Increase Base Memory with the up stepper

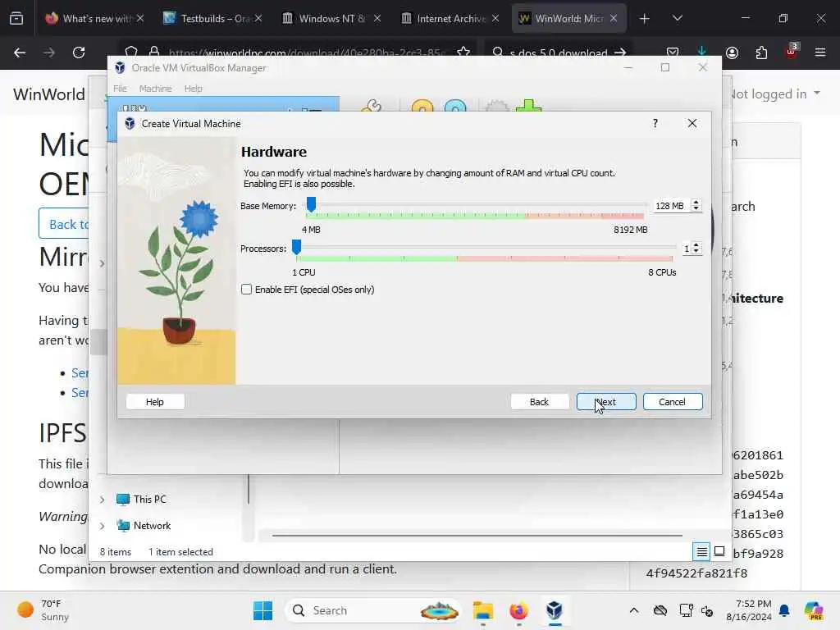tap(696, 203)
